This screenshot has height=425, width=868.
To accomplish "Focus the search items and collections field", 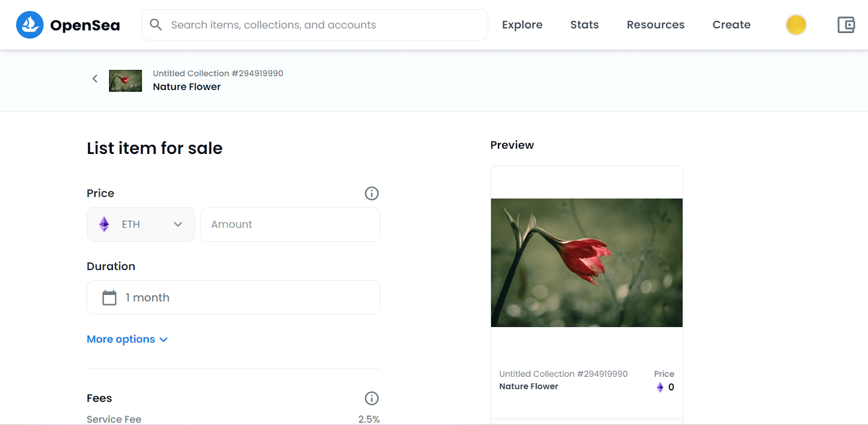I will [x=315, y=25].
